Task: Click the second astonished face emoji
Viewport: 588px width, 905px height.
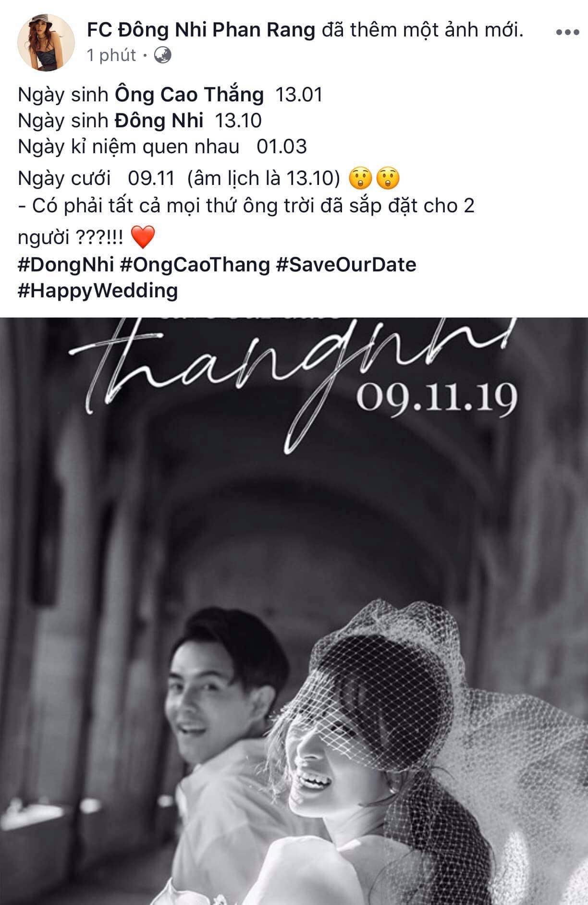Action: coord(387,179)
